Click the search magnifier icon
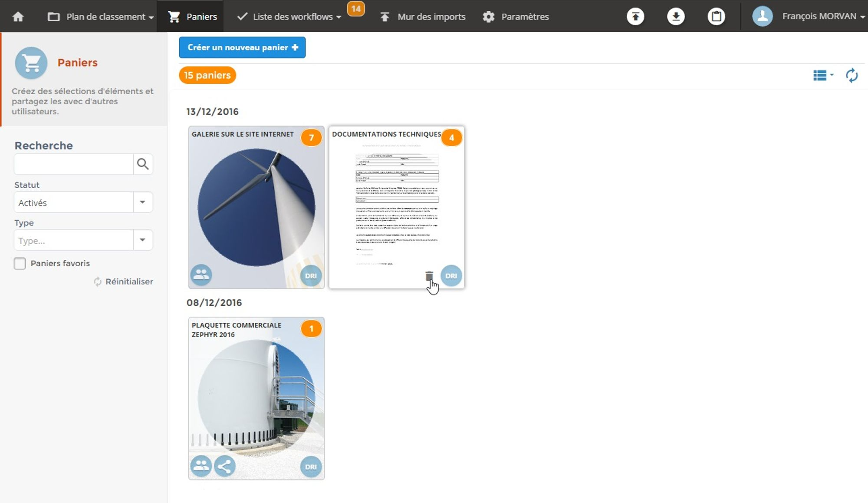 (143, 164)
